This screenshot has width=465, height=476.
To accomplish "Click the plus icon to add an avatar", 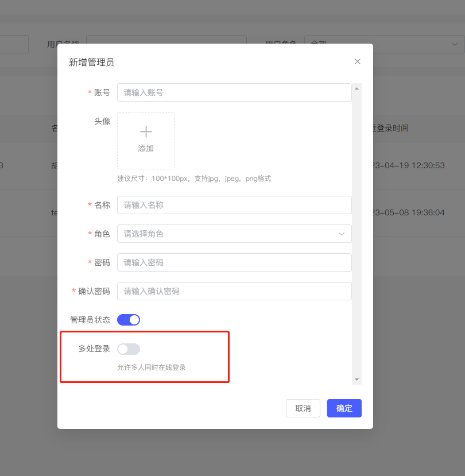I will (x=146, y=132).
